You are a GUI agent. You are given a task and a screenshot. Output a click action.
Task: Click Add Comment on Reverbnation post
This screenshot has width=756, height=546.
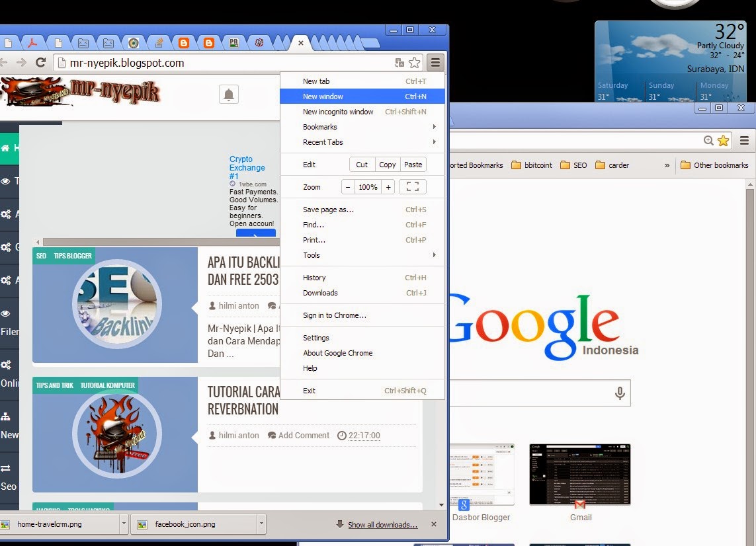point(304,436)
